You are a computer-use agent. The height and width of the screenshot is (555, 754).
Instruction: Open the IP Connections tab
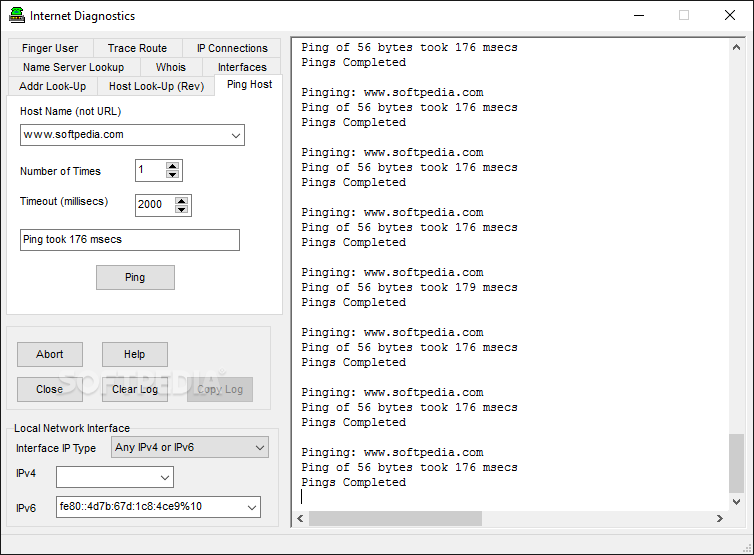click(232, 48)
